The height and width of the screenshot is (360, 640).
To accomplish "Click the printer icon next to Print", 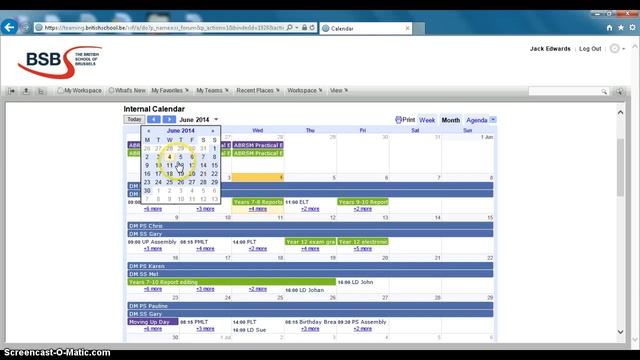I will [398, 120].
